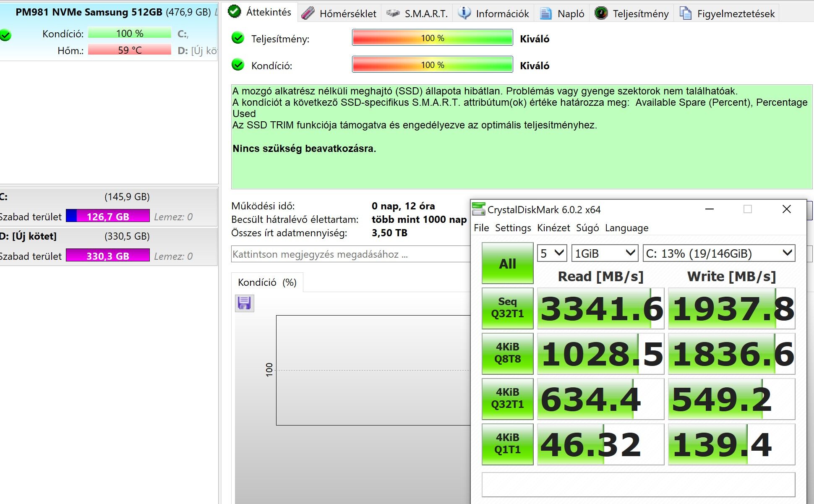Click the green SSD status description box
The width and height of the screenshot is (814, 504).
pos(522,137)
